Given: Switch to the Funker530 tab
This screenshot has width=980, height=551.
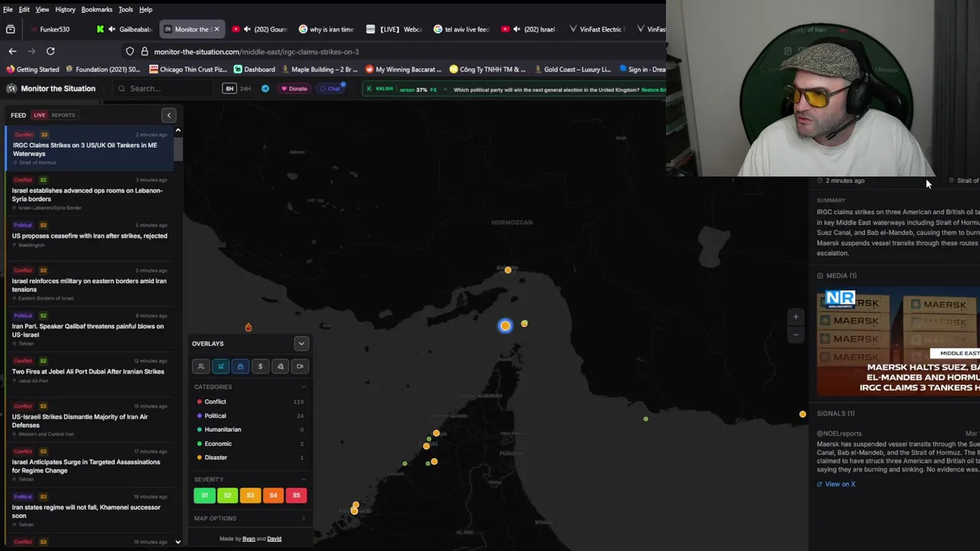Looking at the screenshot, I should [55, 29].
